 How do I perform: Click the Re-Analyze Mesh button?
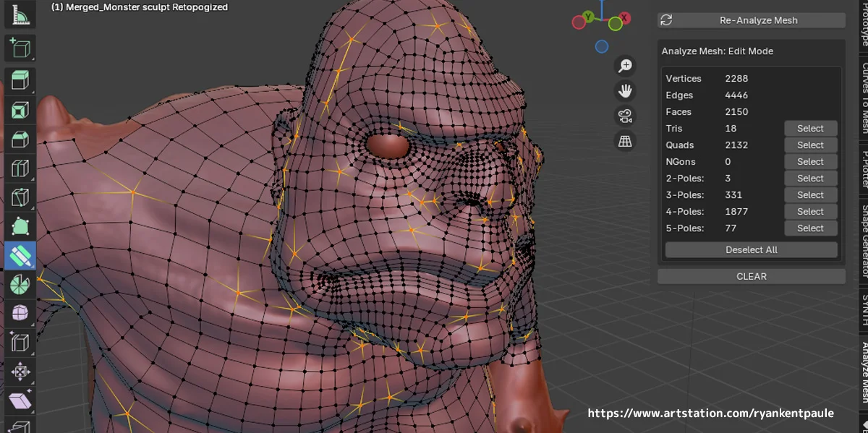(x=751, y=20)
